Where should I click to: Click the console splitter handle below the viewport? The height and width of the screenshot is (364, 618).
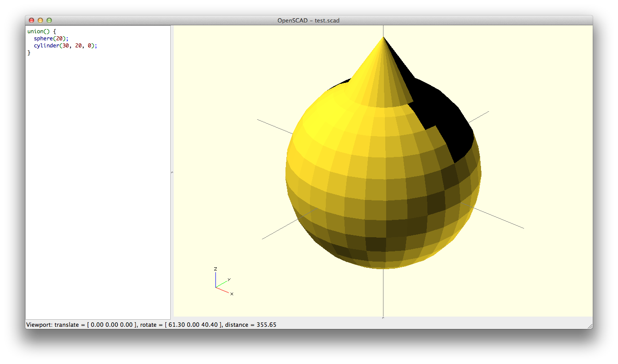coord(383,317)
